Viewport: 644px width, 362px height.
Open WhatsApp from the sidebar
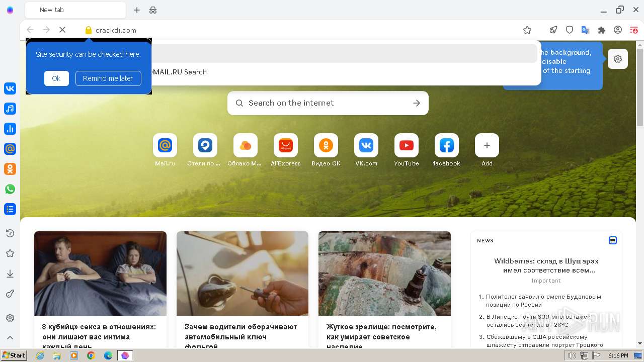10,189
